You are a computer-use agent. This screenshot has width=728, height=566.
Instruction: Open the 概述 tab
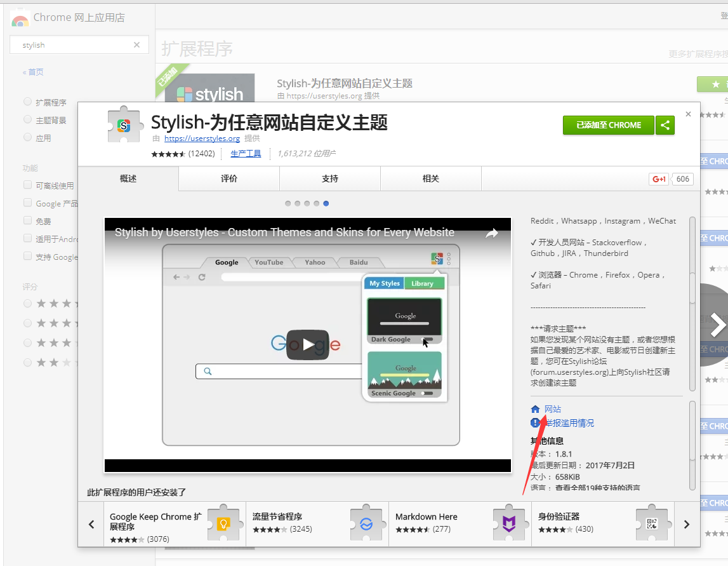(128, 179)
